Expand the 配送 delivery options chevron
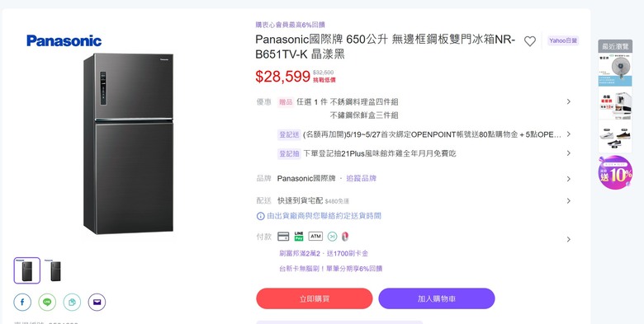The width and height of the screenshot is (644, 324). tap(568, 200)
